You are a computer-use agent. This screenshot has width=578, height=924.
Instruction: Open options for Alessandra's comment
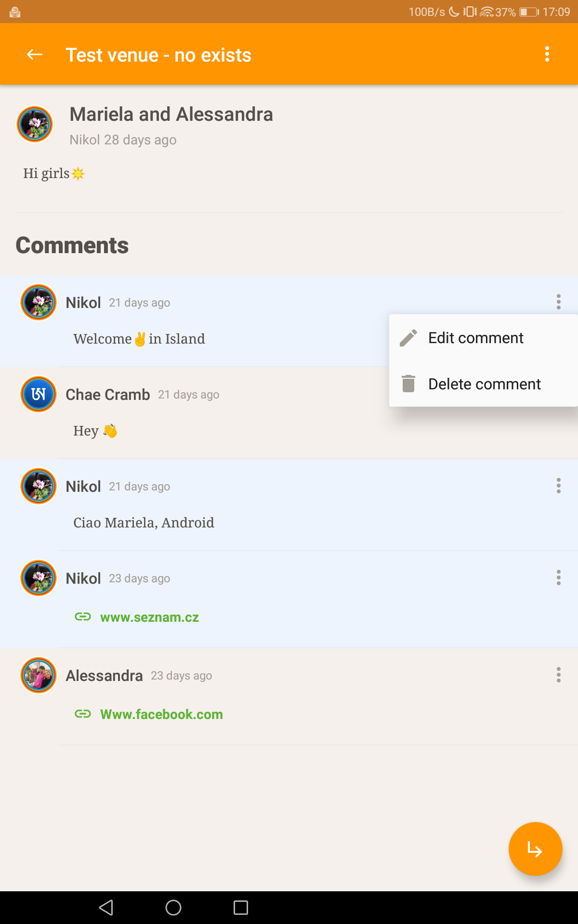[x=558, y=675]
